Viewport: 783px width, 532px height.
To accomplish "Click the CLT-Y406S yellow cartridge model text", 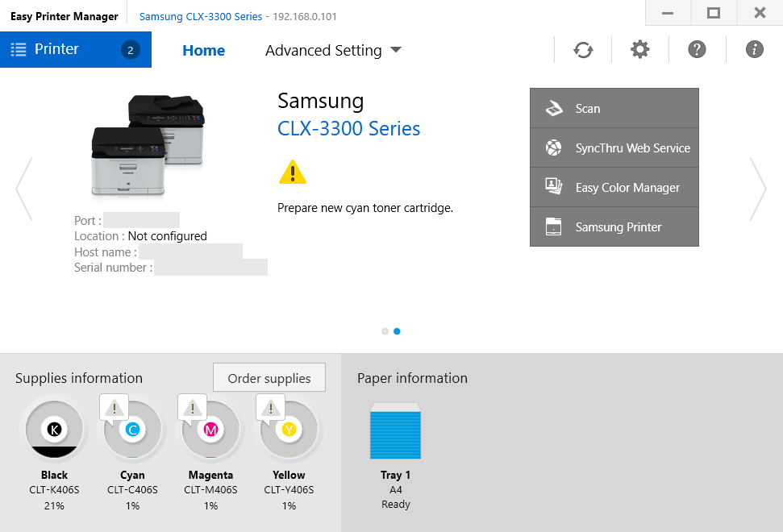I will [x=289, y=490].
